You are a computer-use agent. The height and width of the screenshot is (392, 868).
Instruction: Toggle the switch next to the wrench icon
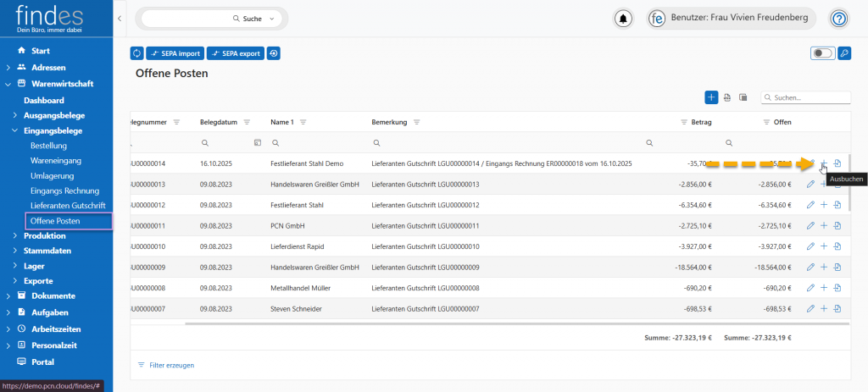click(822, 53)
